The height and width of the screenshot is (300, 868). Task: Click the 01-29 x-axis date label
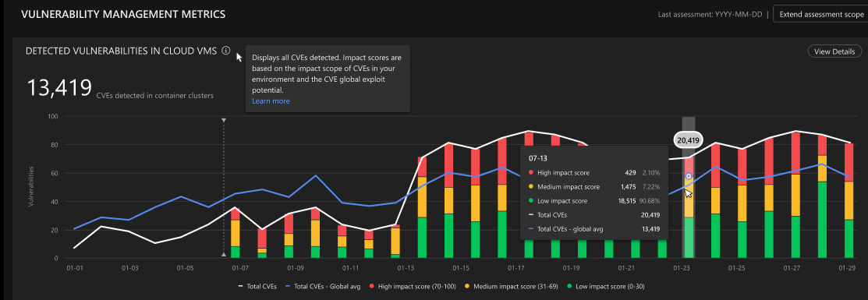pos(847,268)
